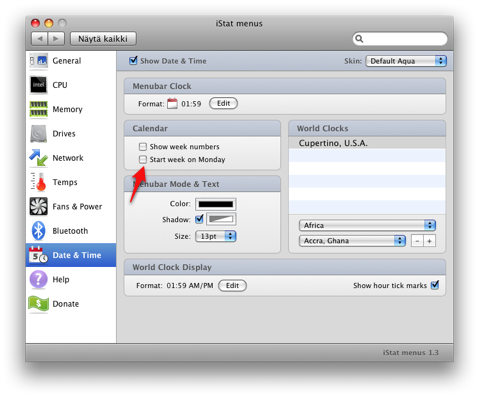Switch to the Memory section label

tap(67, 109)
